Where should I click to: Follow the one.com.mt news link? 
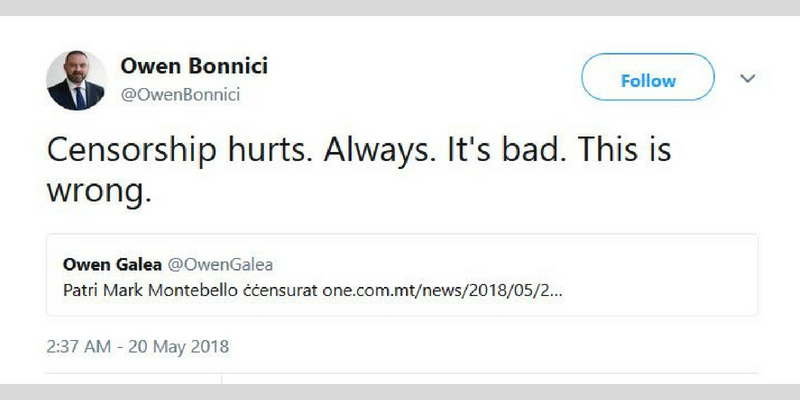point(448,290)
